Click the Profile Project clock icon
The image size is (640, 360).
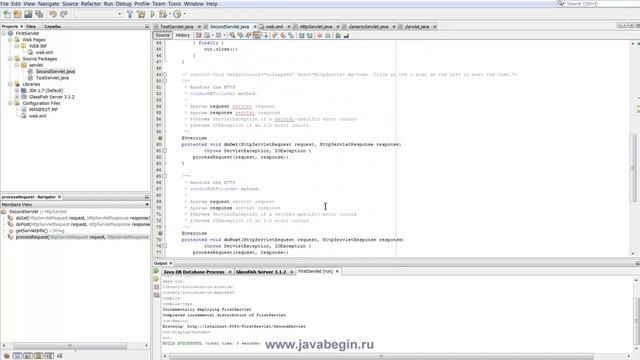[x=177, y=14]
